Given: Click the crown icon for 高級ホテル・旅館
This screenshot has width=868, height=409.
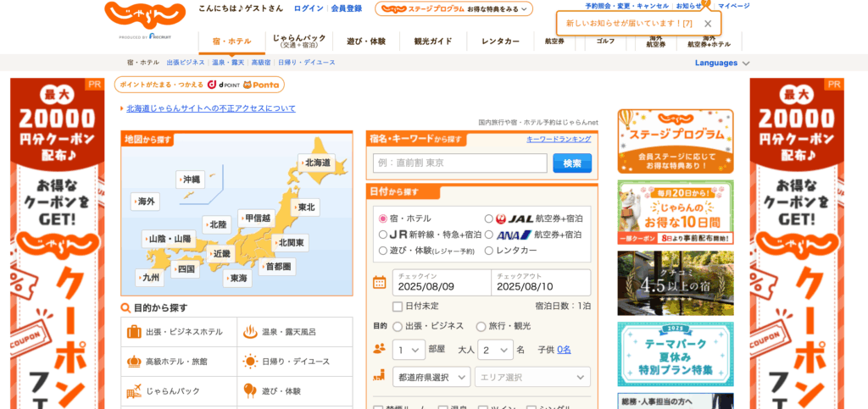Looking at the screenshot, I should click(134, 362).
